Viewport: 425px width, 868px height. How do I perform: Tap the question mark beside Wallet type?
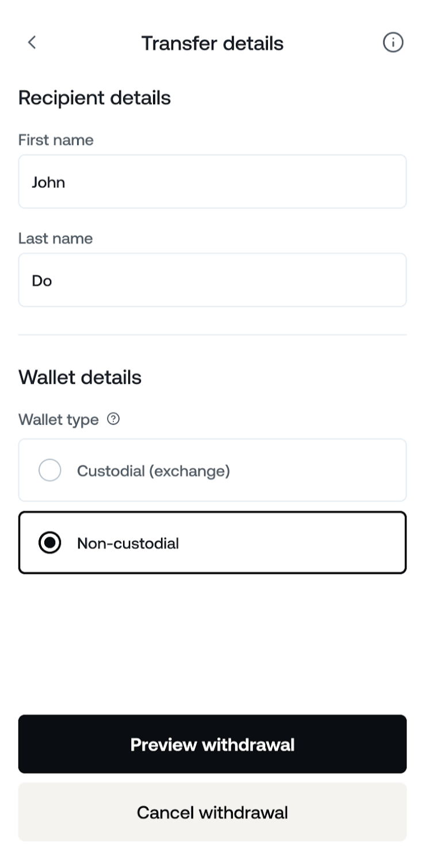(113, 419)
